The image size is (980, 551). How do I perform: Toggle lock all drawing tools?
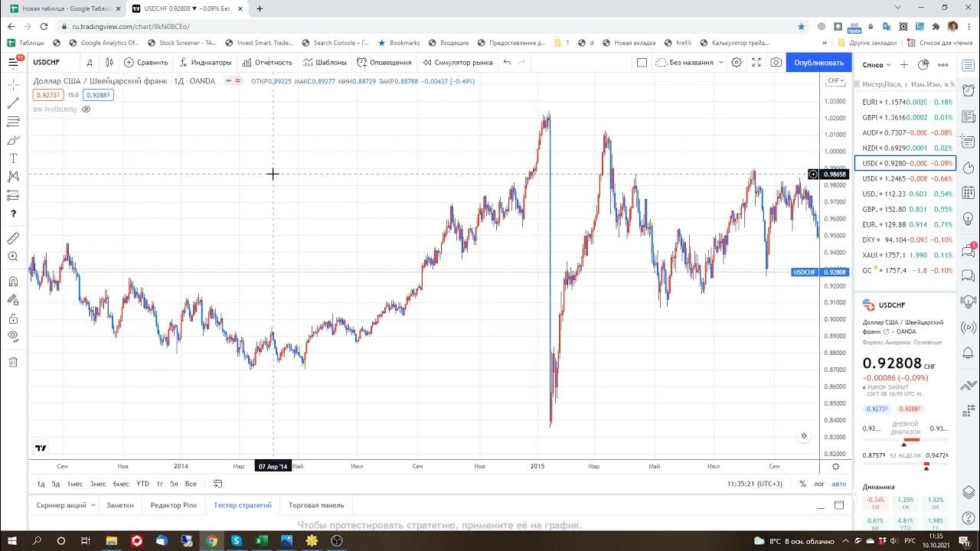click(x=13, y=318)
